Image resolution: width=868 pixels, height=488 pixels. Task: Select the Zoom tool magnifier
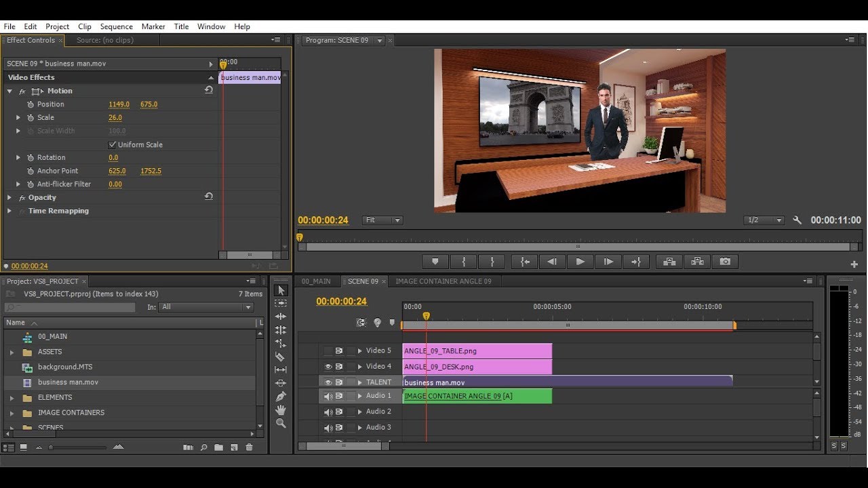(x=281, y=423)
